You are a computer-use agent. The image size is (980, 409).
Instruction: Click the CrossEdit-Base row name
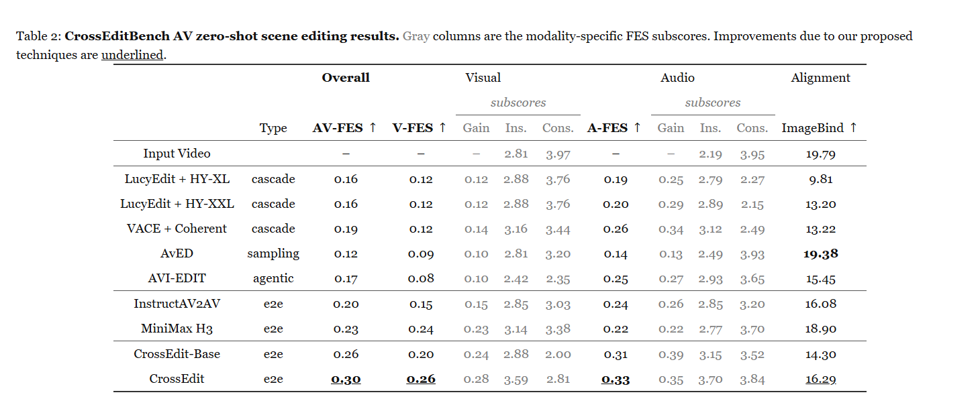pyautogui.click(x=177, y=354)
